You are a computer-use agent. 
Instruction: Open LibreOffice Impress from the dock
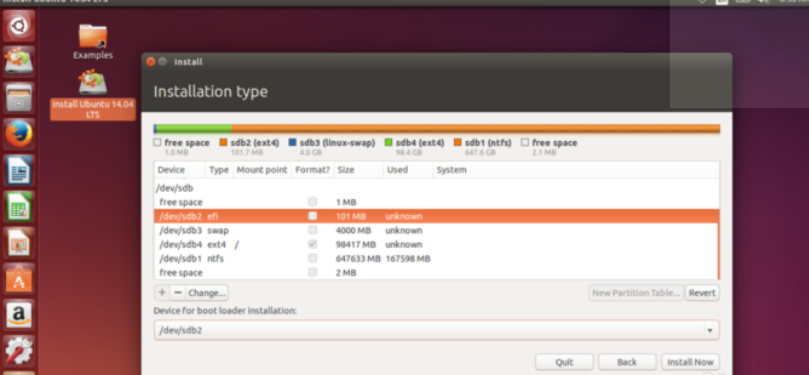pyautogui.click(x=19, y=242)
